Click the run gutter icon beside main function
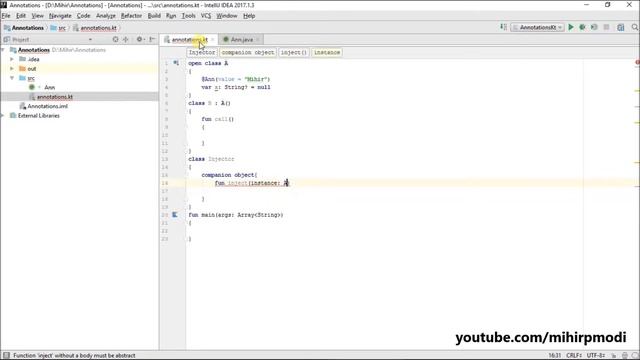 175,215
